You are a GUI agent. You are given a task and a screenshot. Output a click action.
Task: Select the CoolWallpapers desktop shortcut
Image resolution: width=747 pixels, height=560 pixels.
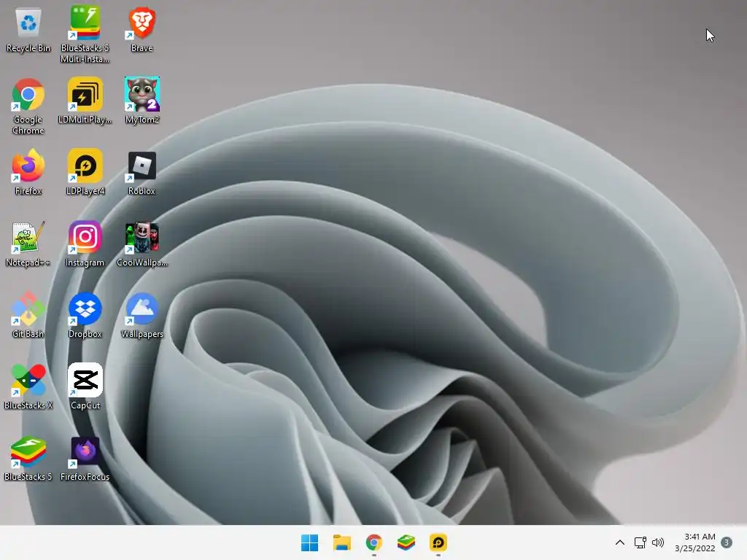[x=142, y=244]
